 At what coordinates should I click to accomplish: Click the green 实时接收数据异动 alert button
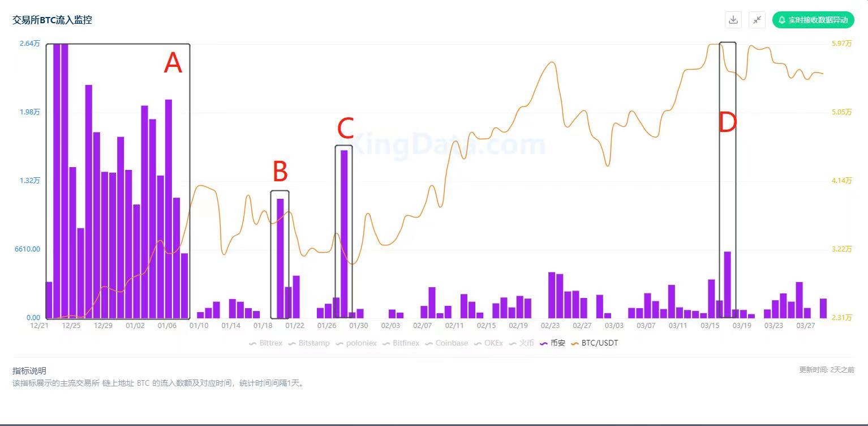[x=813, y=20]
